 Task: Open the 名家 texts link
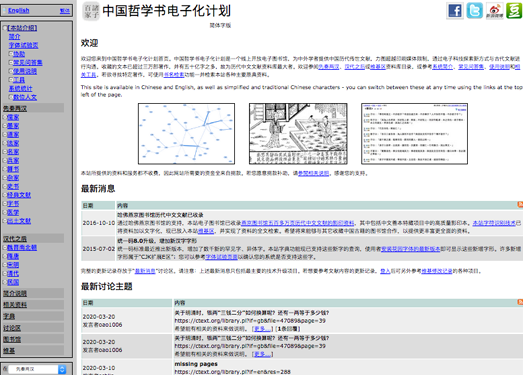[13, 152]
